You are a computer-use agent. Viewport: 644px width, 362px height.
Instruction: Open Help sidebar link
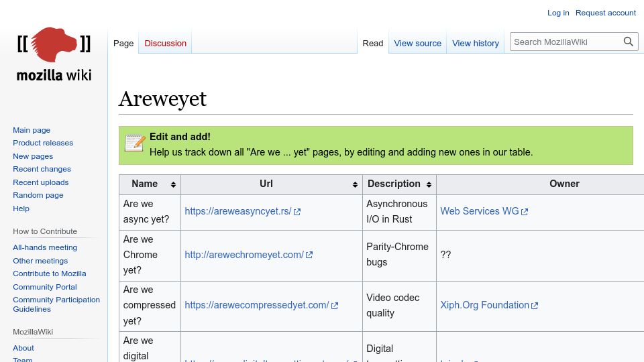tap(21, 208)
